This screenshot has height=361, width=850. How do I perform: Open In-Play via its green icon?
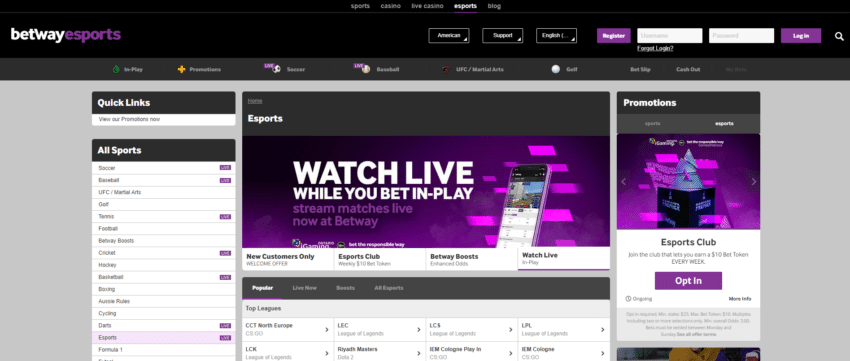click(x=115, y=69)
